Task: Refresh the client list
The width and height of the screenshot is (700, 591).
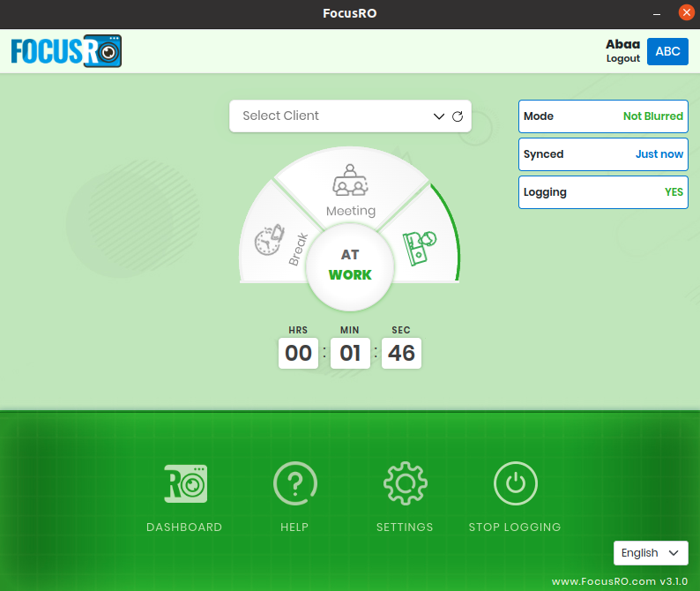Action: [458, 116]
